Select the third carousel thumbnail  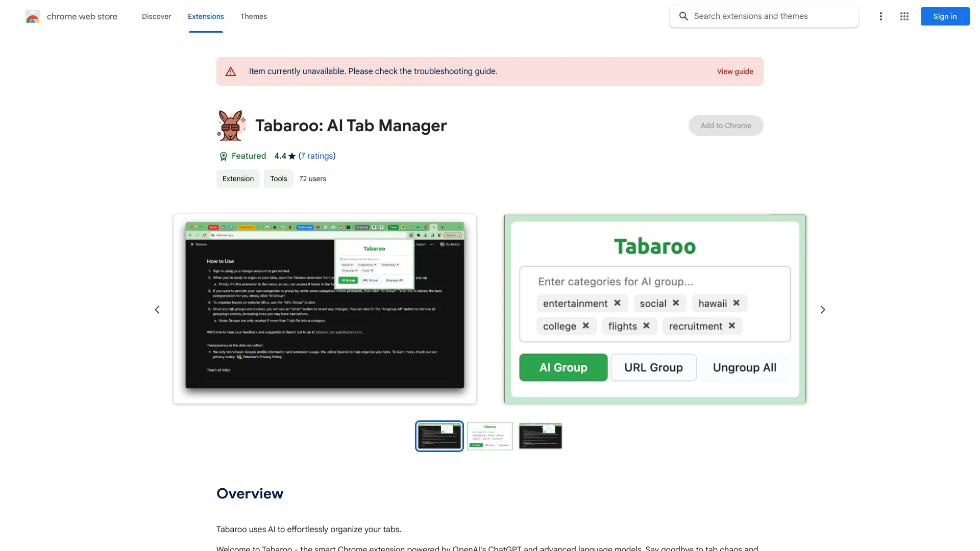click(541, 436)
